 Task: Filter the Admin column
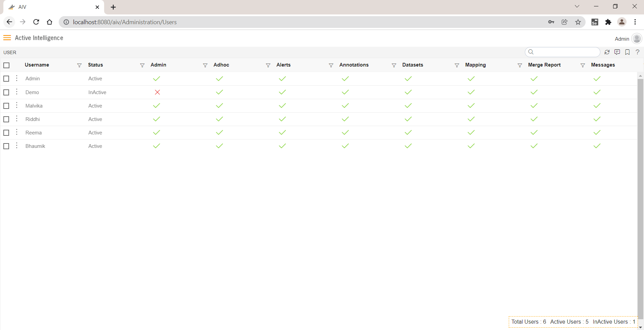click(x=205, y=65)
